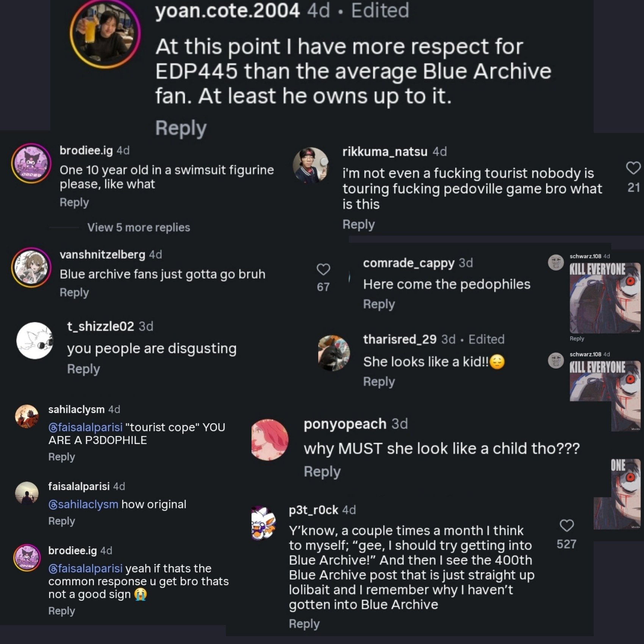The width and height of the screenshot is (644, 644).
Task: Reply to comrade_cappy's comment
Action: [379, 304]
